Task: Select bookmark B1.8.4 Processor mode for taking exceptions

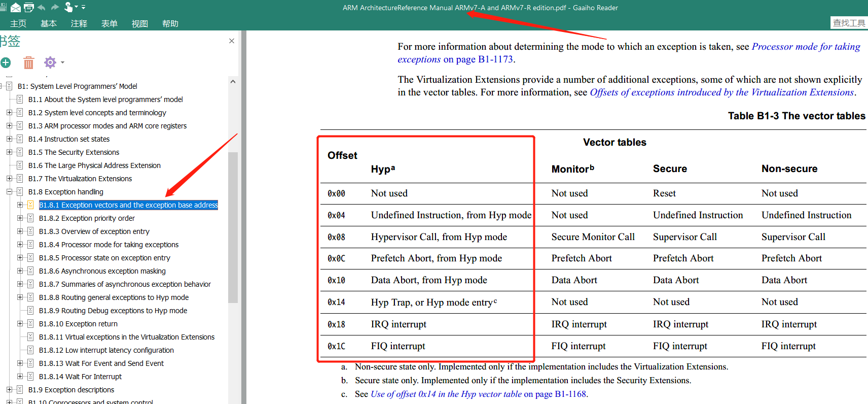Action: 108,245
